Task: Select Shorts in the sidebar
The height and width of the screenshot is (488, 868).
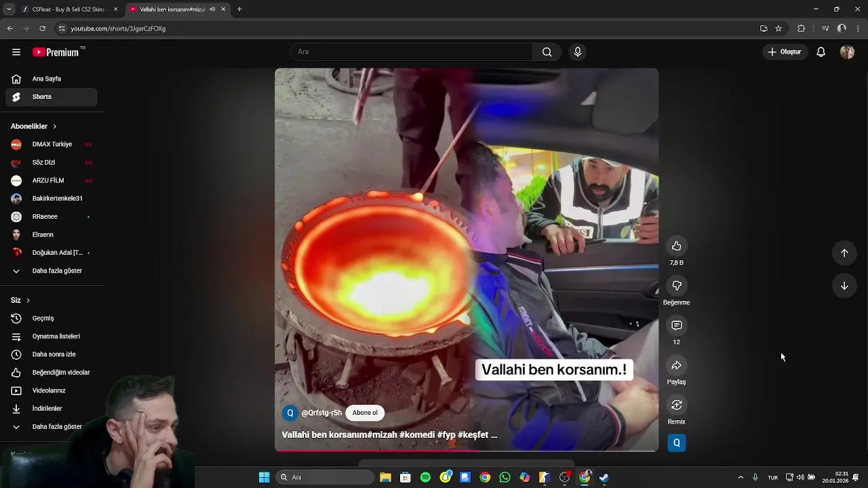Action: tap(52, 97)
